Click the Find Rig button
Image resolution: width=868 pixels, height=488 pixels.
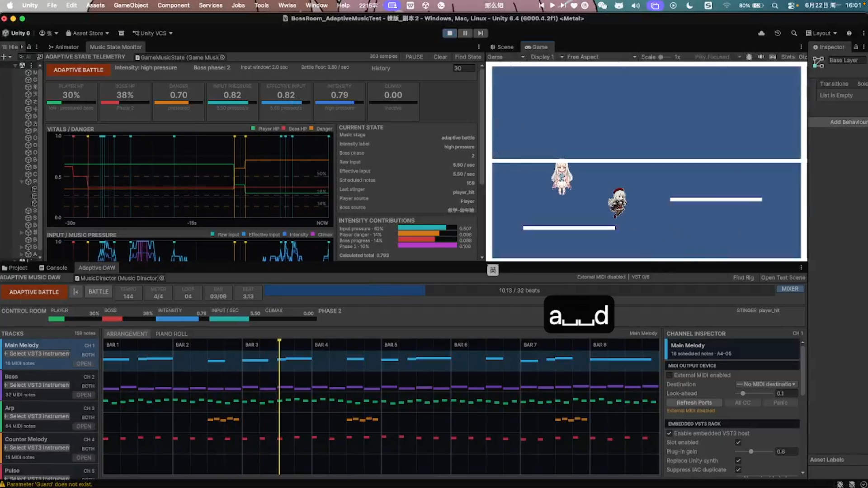tap(744, 277)
